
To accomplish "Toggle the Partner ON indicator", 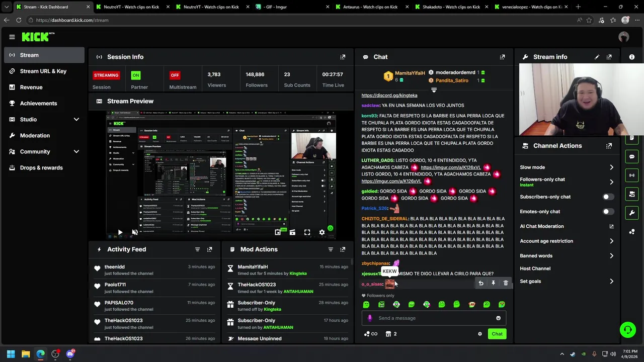I will 135,75.
